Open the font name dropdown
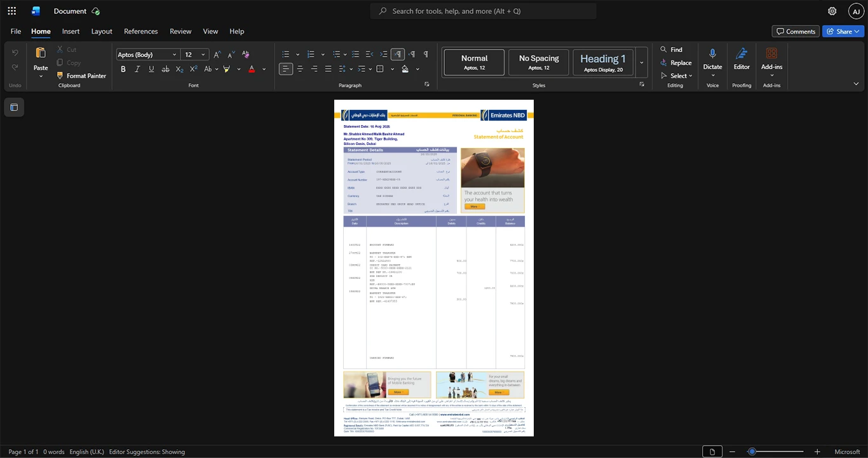Image resolution: width=868 pixels, height=458 pixels. [175, 55]
